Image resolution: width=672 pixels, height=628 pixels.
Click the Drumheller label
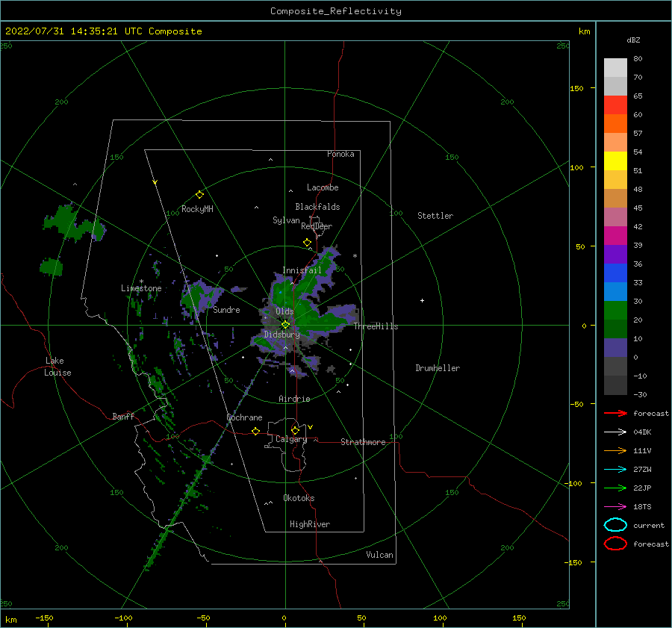[438, 368]
